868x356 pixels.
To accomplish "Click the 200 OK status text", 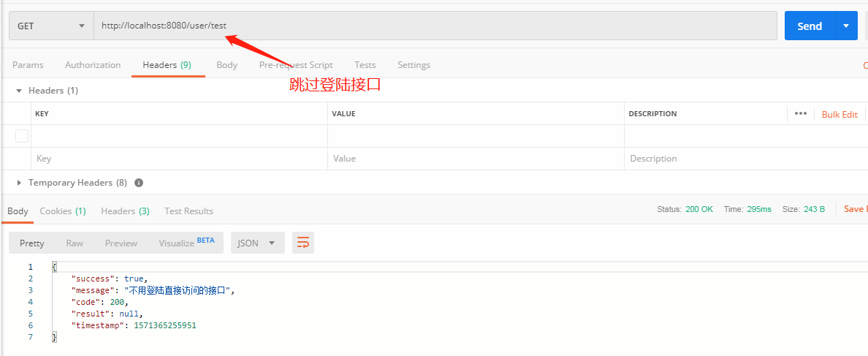I will point(699,209).
